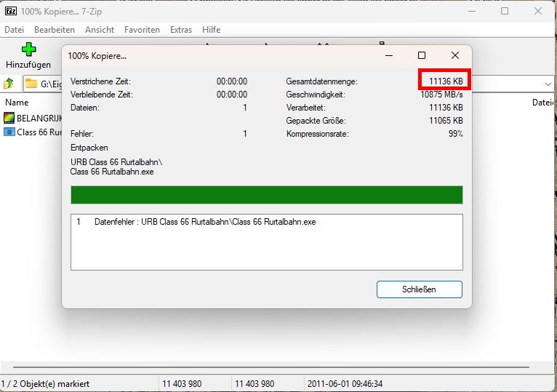The image size is (557, 392).
Task: Click the green progress bar
Action: (266, 195)
